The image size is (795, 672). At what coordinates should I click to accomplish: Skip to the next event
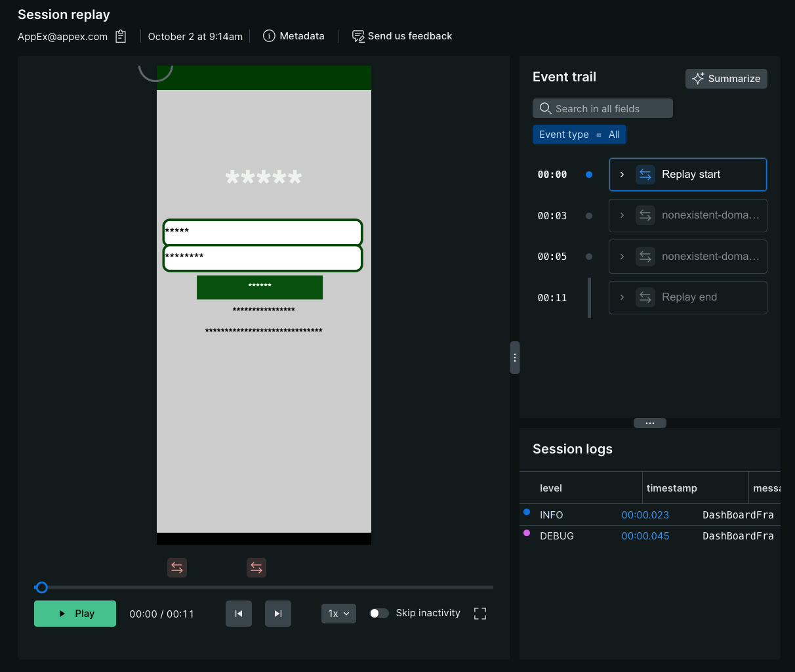278,614
